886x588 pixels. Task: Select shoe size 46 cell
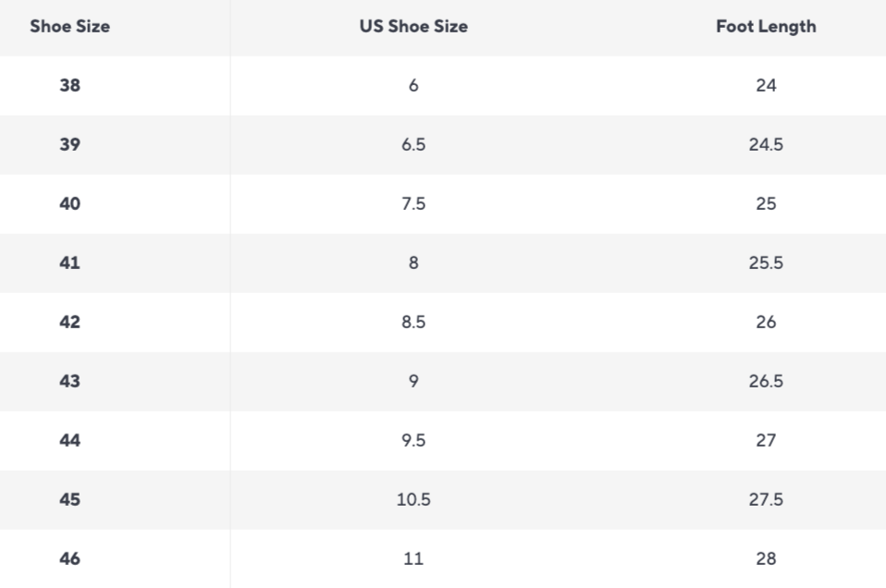point(69,559)
